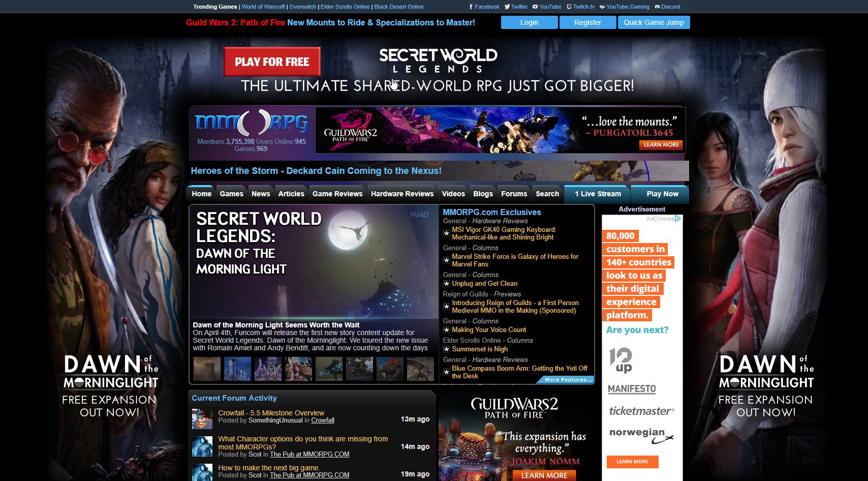Open the Games tab
This screenshot has height=481, width=868.
tap(231, 194)
